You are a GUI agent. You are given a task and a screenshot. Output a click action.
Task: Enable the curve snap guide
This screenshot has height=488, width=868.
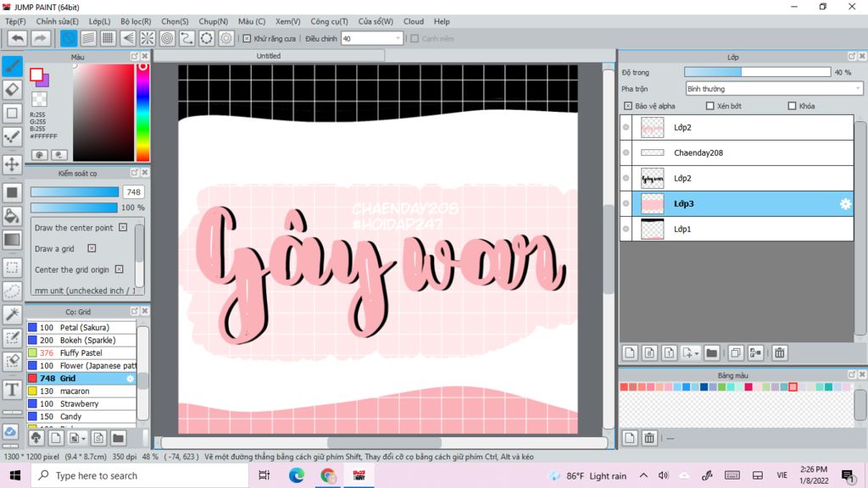pyautogui.click(x=186, y=38)
